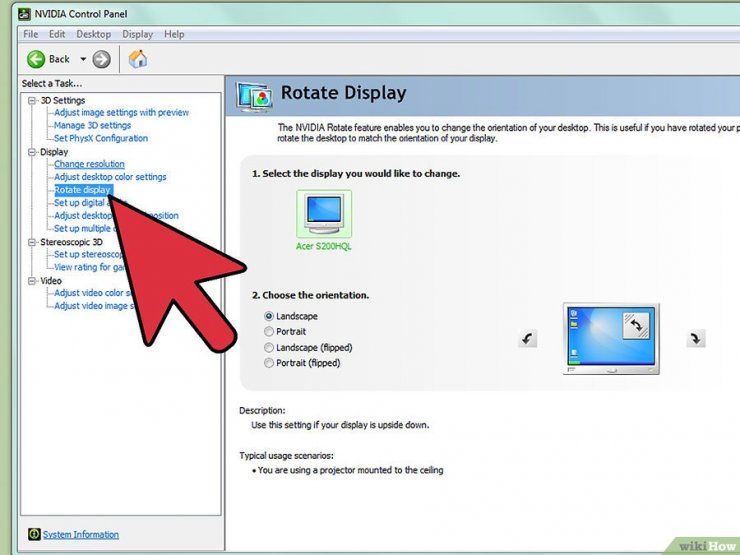
Task: Select the Acer S200HQL display icon
Action: click(x=324, y=214)
